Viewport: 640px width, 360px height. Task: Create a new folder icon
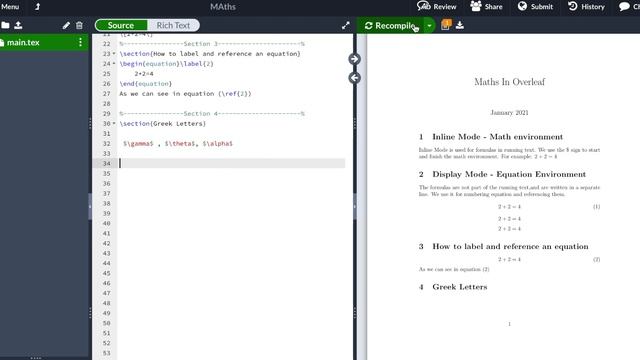tap(5, 25)
